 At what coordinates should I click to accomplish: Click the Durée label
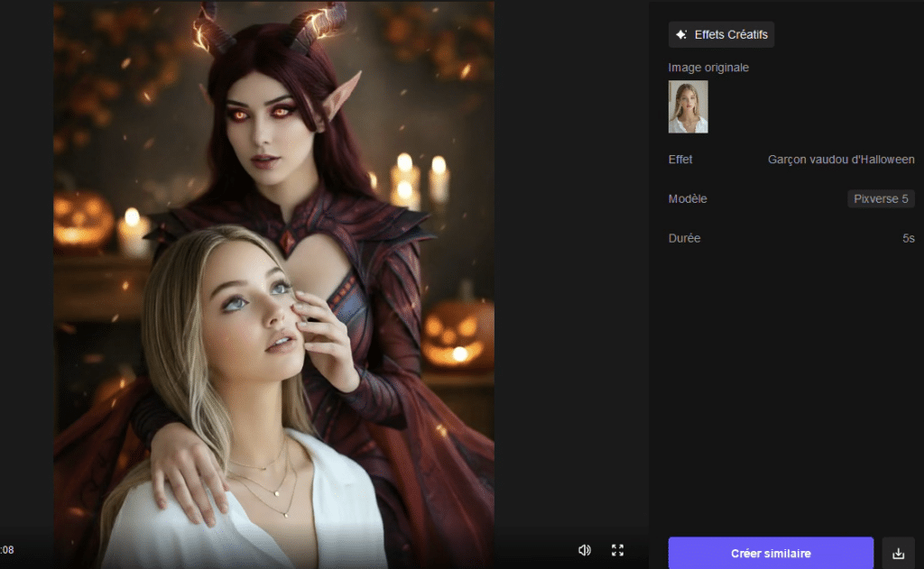click(684, 238)
